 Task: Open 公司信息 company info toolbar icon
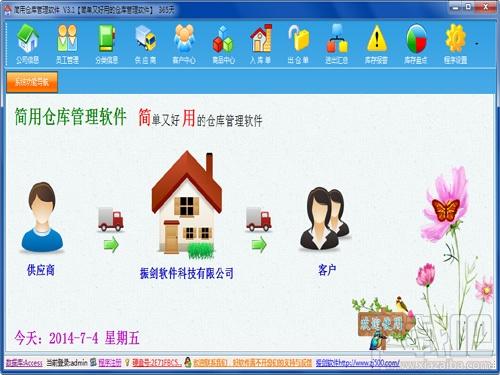coord(28,44)
